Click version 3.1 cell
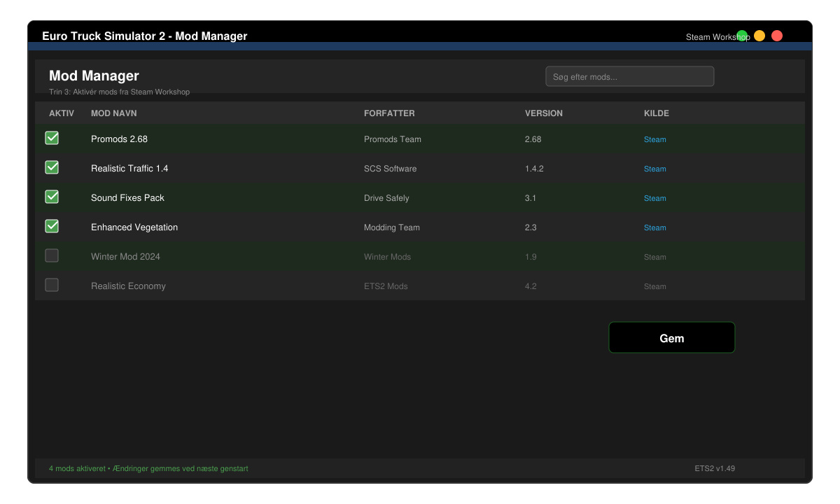Viewport: 840px width, 504px height. point(531,198)
